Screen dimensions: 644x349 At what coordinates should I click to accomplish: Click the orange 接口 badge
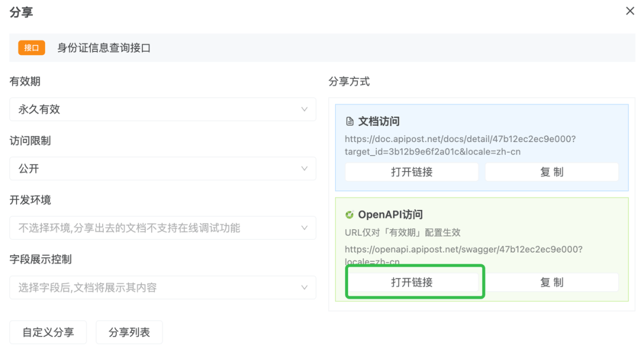(x=31, y=48)
